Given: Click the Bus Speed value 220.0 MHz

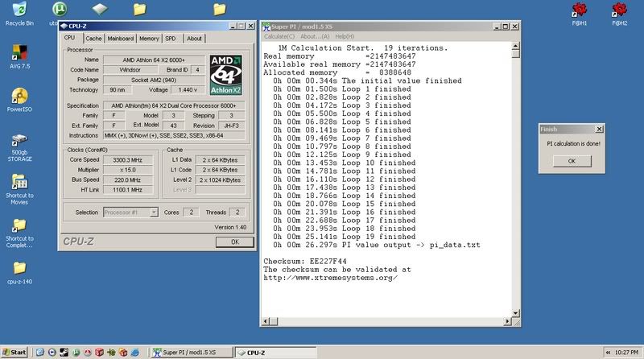Looking at the screenshot, I should coord(127,180).
